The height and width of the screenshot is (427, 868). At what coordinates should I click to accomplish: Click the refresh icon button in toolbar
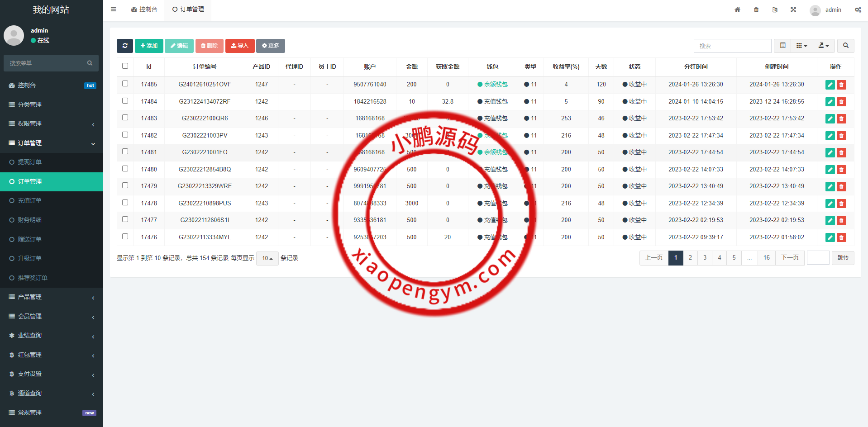coord(125,46)
